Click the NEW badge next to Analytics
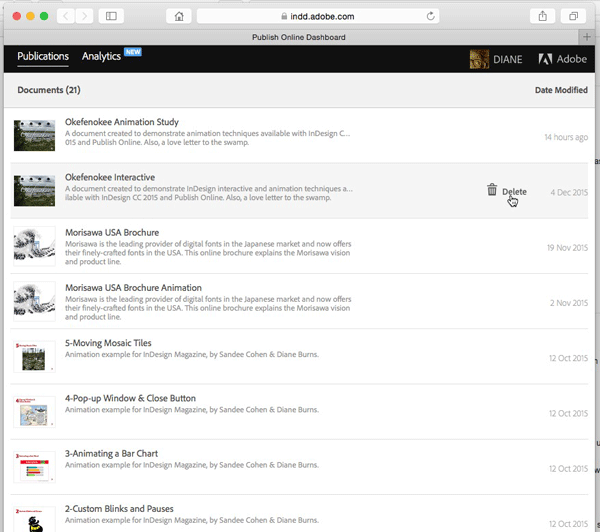Viewport: 600px width, 532px height. coord(133,52)
